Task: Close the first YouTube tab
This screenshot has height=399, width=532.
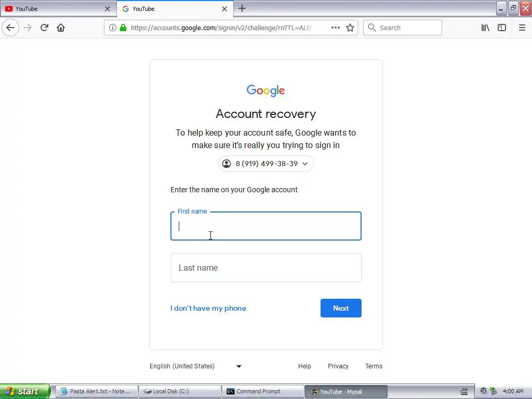Action: coord(108,9)
